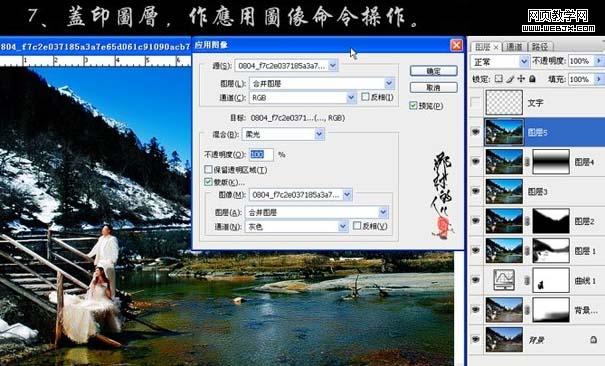
Task: Switch to the 路径 paths tab
Action: click(x=540, y=47)
